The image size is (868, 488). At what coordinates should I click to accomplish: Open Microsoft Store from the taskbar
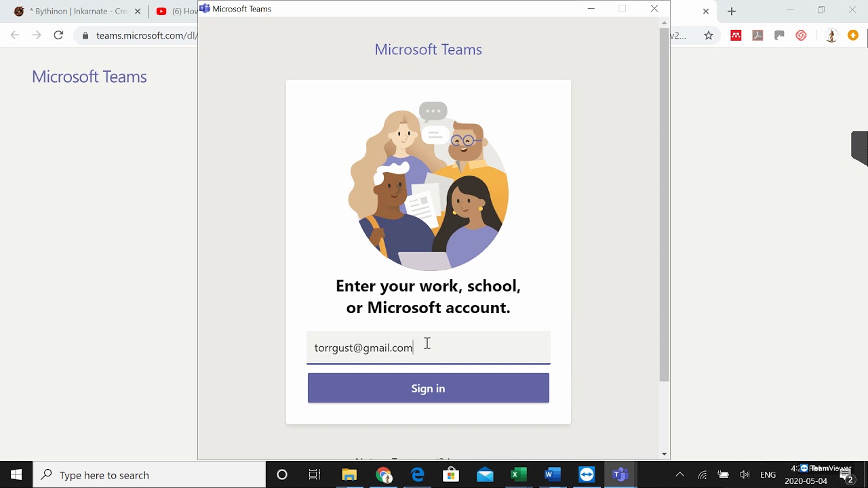pyautogui.click(x=451, y=475)
